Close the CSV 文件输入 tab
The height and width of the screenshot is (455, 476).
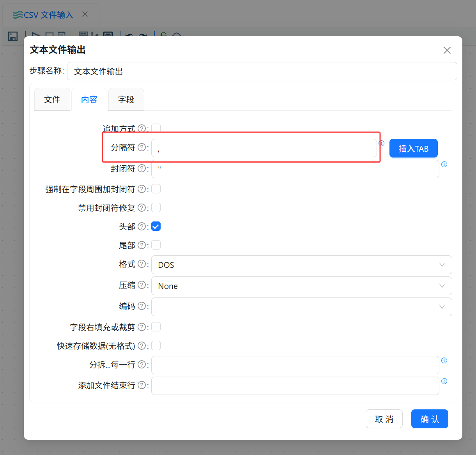(85, 14)
